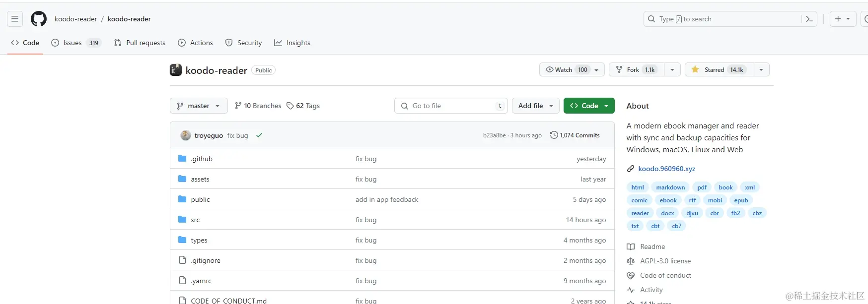
Task: Click the src folder icon
Action: [x=182, y=219]
